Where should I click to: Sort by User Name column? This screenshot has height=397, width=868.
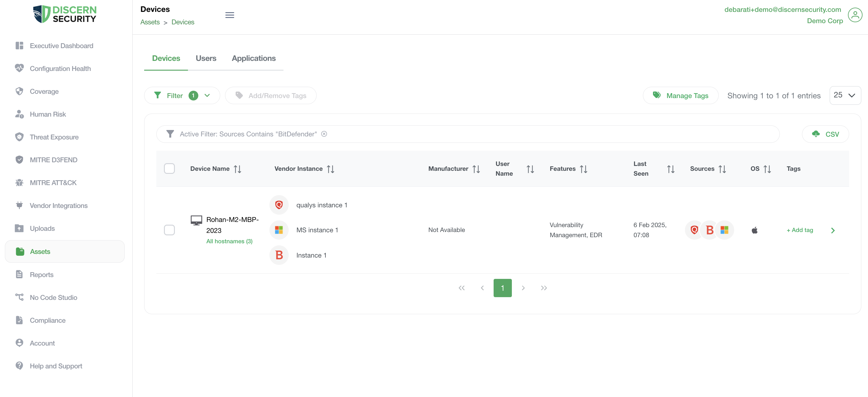530,169
